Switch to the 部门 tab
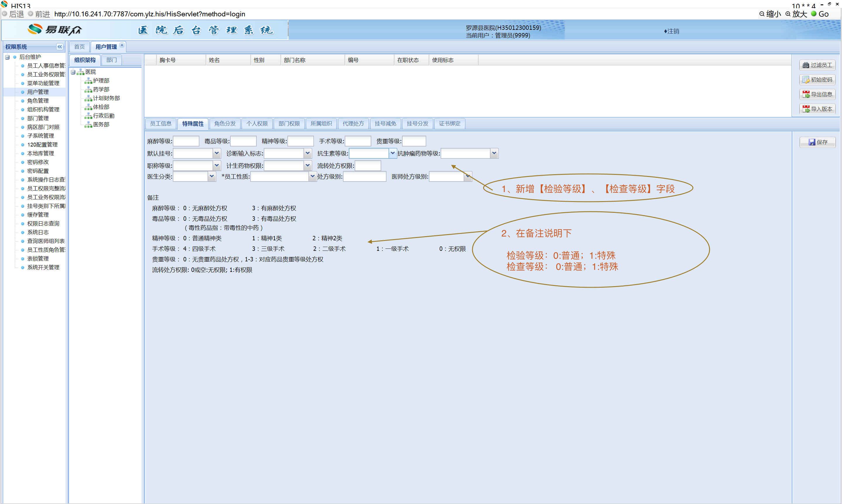Viewport: 842px width, 504px height. (x=111, y=60)
